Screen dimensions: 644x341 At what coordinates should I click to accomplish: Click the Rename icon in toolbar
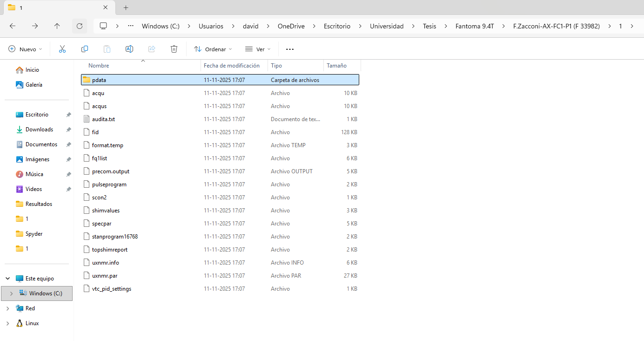129,49
